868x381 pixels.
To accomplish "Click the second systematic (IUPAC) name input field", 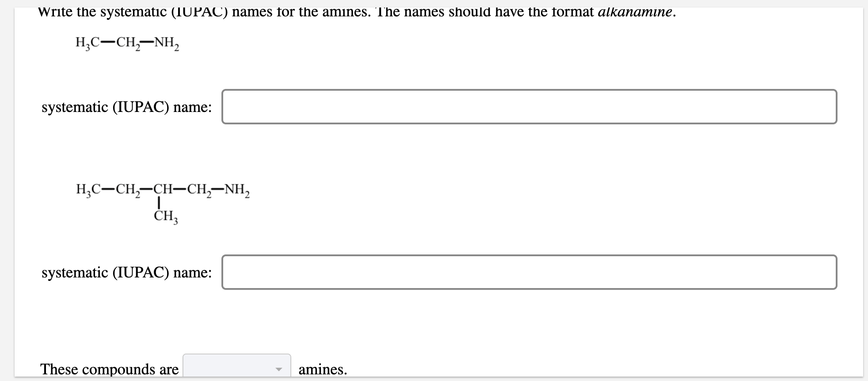I will [530, 272].
